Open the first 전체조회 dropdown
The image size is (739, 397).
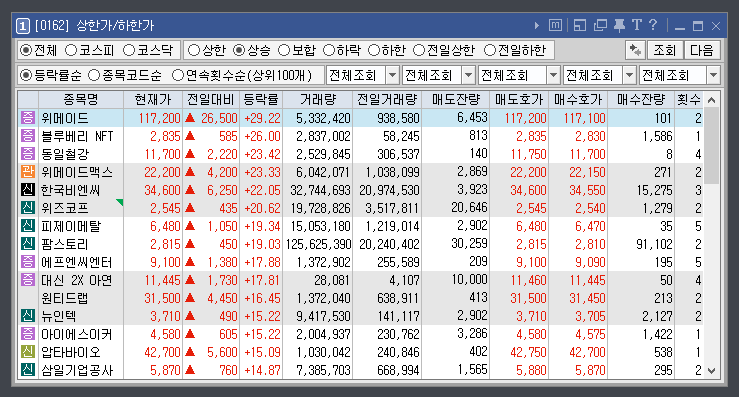(x=392, y=75)
